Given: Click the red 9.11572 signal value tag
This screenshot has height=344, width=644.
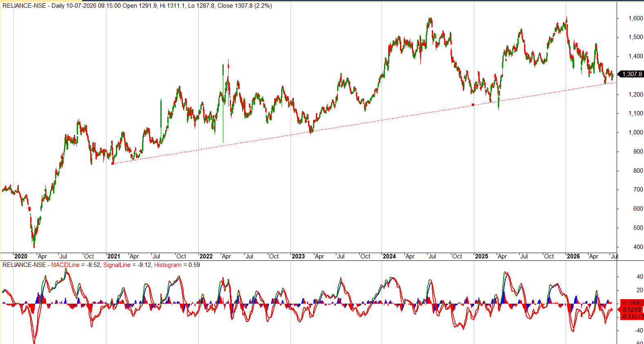Looking at the screenshot, I should [x=632, y=317].
